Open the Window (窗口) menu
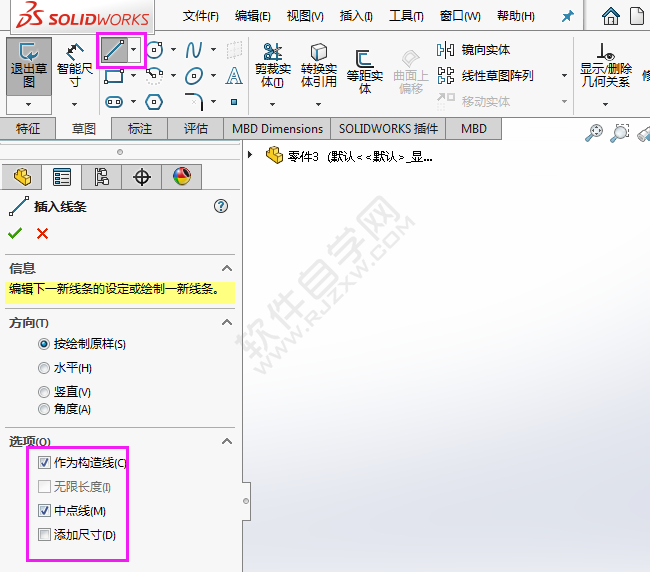This screenshot has height=572, width=650. coord(460,16)
